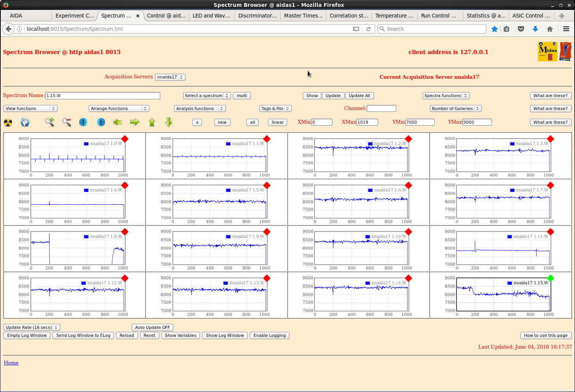Toggle red diamond marker on 1.8.W spectrum
This screenshot has width=575, height=392.
pos(125,232)
